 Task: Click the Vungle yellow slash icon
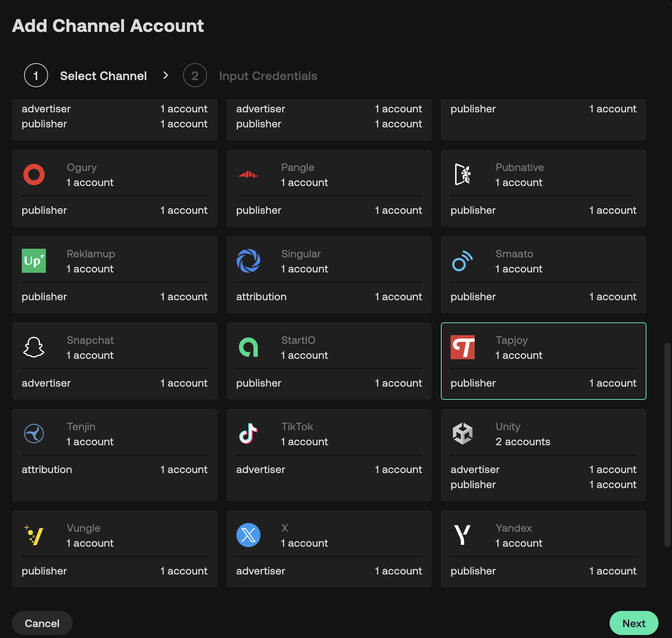(x=34, y=535)
